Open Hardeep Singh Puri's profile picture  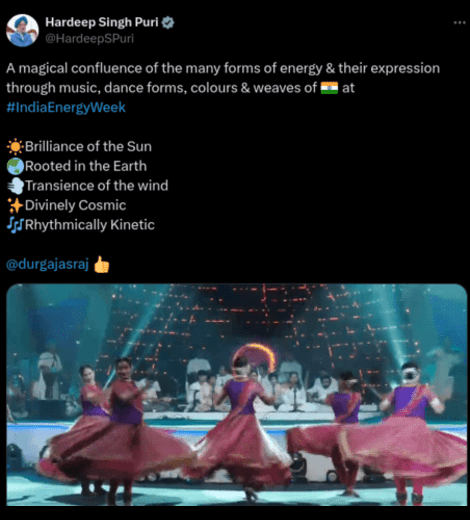(22, 30)
